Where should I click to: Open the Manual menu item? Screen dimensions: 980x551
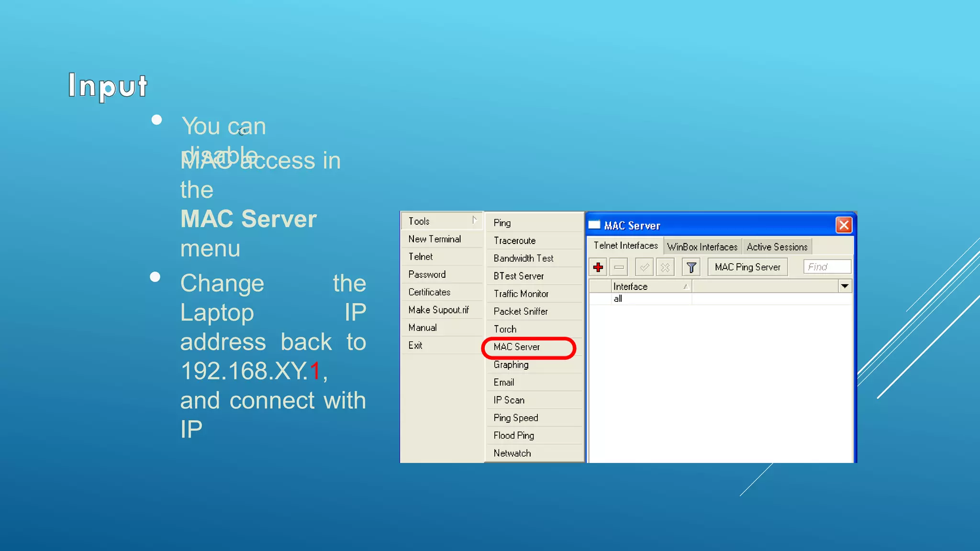pyautogui.click(x=441, y=327)
